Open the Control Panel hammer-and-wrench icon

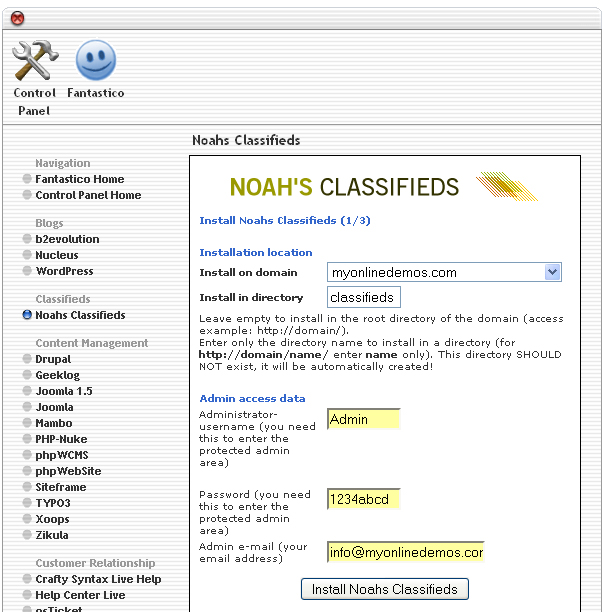coord(35,60)
